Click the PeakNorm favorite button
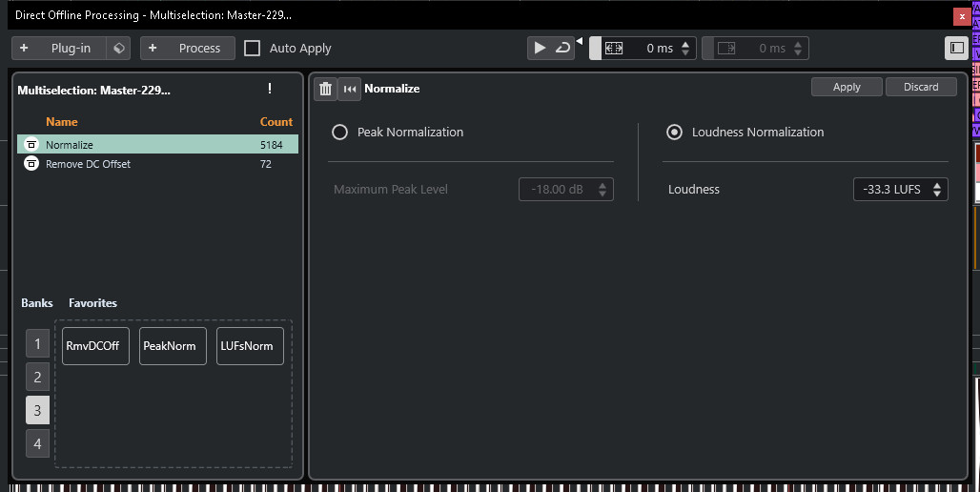Screen dimensions: 980x492 pyautogui.click(x=173, y=346)
